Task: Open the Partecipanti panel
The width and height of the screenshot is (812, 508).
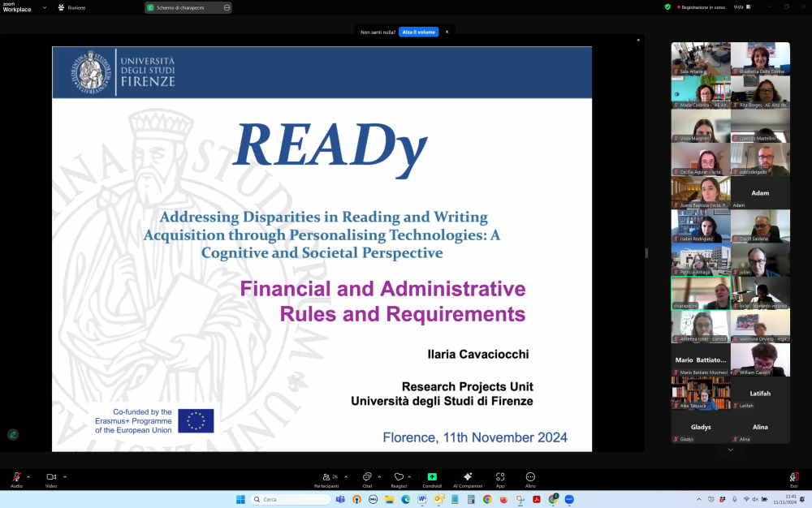Action: [328, 479]
